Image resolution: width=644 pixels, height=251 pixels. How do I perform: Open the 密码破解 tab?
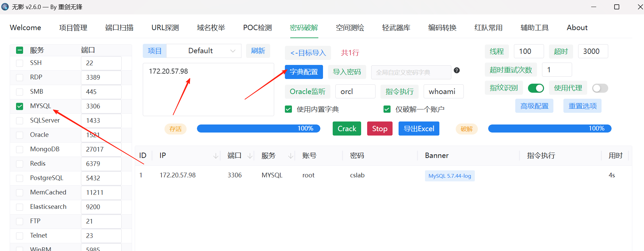(304, 28)
